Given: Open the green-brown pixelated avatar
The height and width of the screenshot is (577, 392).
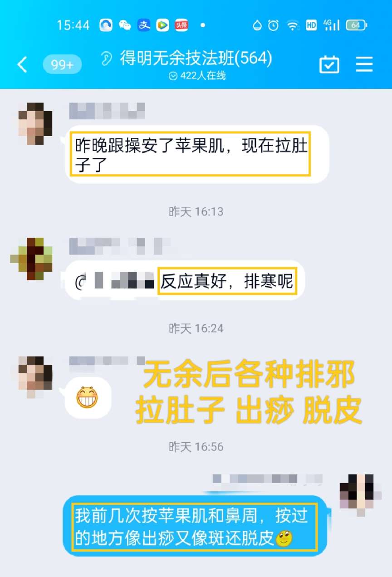Looking at the screenshot, I should pyautogui.click(x=31, y=259).
